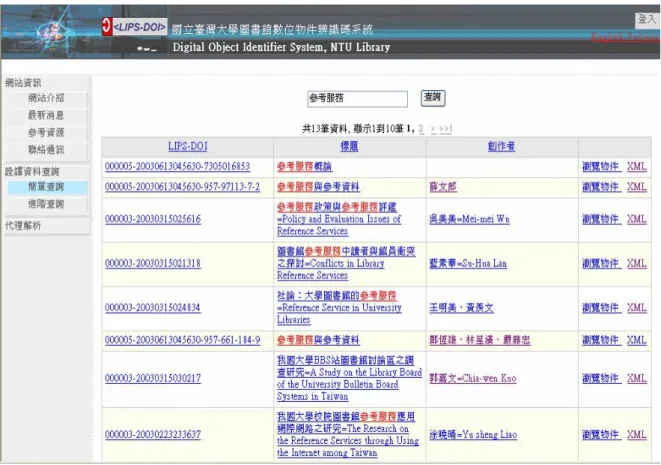Select 進階查詢 in sidebar

pos(46,204)
